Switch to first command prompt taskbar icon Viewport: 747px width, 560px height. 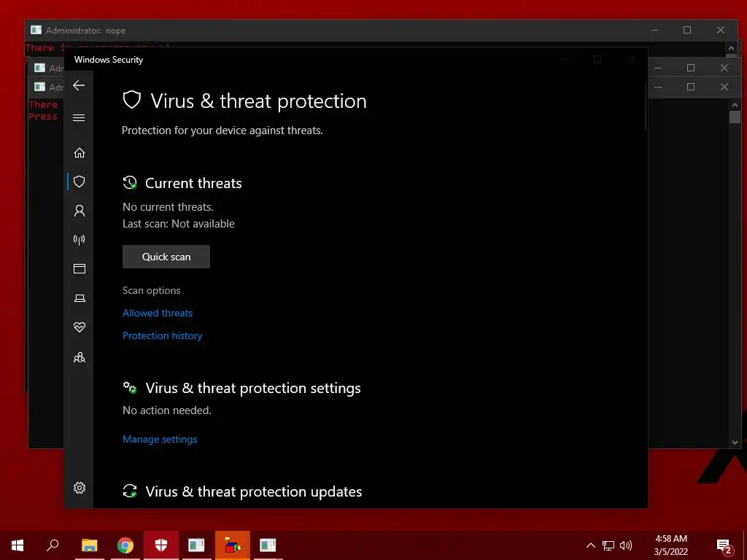(x=196, y=545)
